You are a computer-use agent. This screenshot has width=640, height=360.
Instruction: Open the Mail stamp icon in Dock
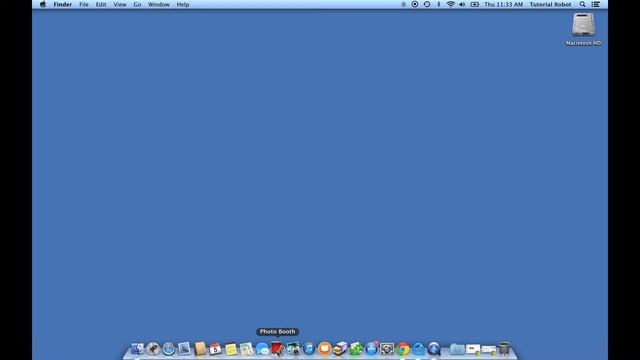pos(184,349)
